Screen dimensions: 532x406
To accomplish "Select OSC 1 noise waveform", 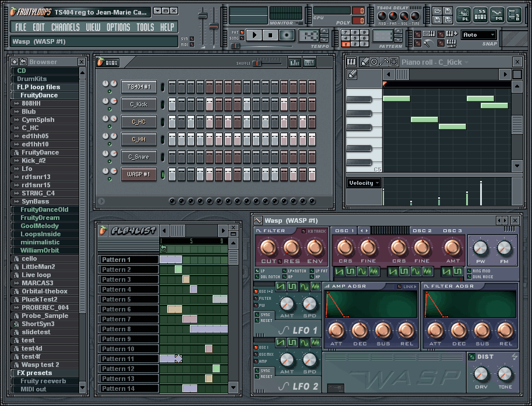I will pos(374,271).
